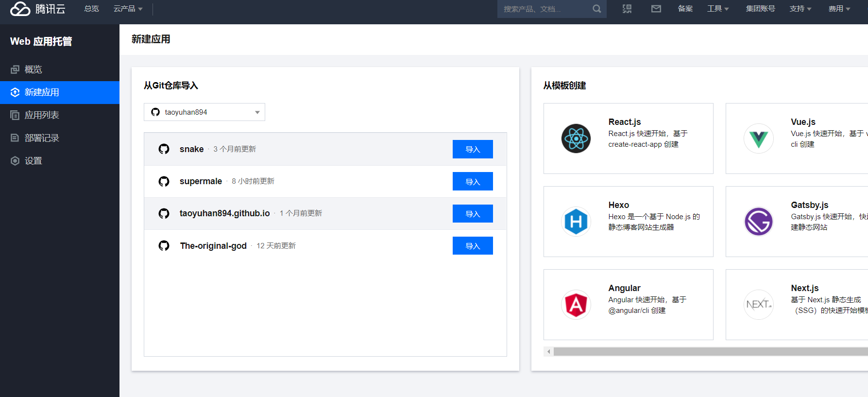The width and height of the screenshot is (868, 397).
Task: Expand the 云产品 dropdown menu
Action: (128, 9)
